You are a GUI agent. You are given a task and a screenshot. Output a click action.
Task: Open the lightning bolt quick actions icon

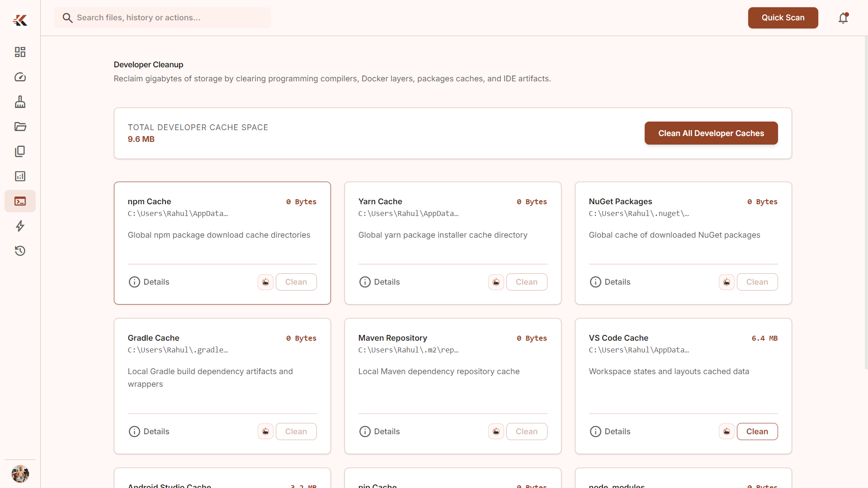pyautogui.click(x=20, y=226)
